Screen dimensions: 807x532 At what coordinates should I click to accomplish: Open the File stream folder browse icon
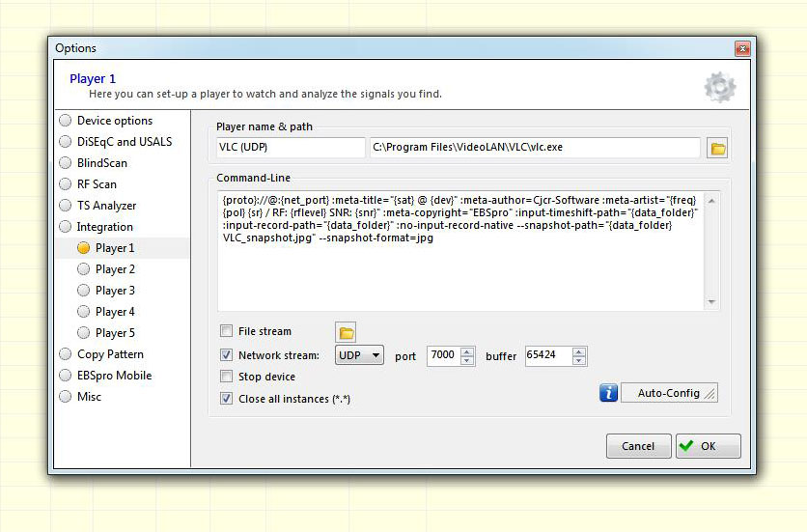click(346, 333)
